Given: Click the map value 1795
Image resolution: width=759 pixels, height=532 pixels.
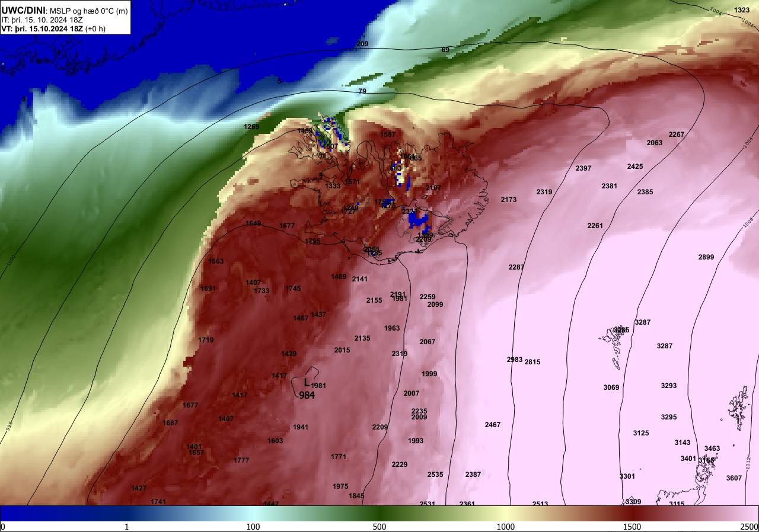Looking at the screenshot, I should (x=313, y=241).
